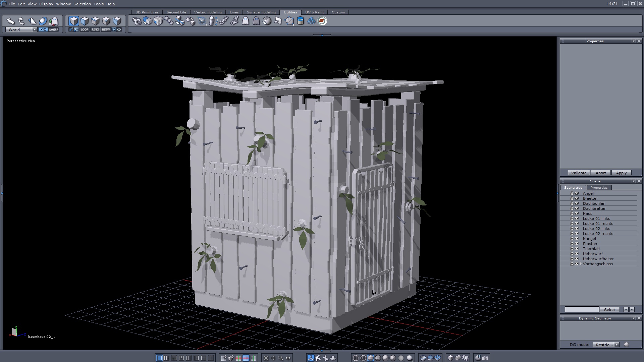Switch to the Vertex modeling tab
The width and height of the screenshot is (644, 362).
(x=208, y=12)
